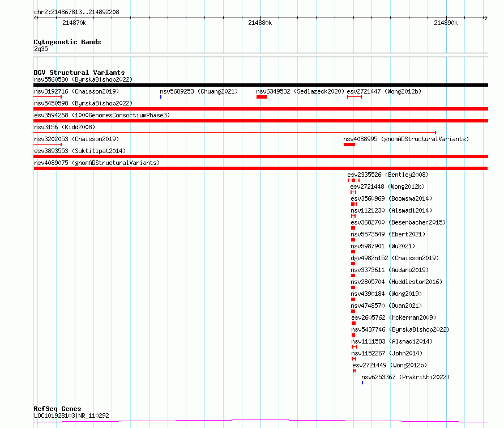
Task: Click the chr2:214867813..214892208 coordinates text
Action: (x=76, y=12)
